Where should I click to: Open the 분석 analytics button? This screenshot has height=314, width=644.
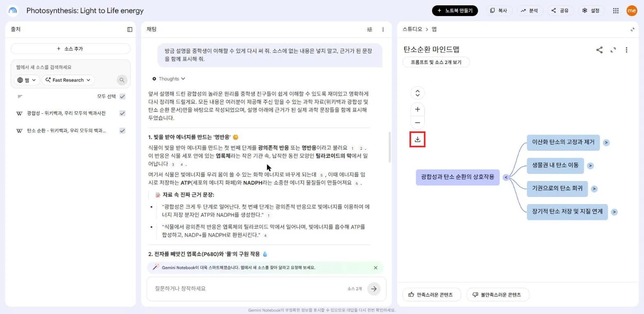click(x=529, y=11)
